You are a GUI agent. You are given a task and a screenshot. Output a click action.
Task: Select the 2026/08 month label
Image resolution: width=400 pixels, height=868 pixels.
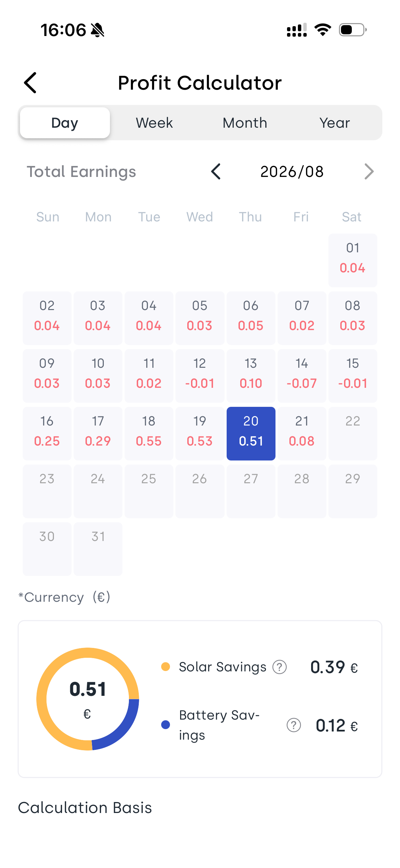[292, 171]
